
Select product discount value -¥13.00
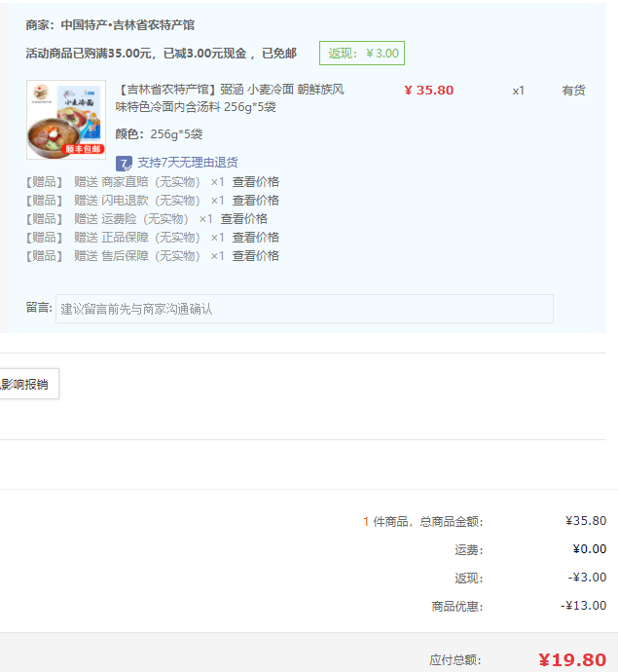pyautogui.click(x=583, y=606)
